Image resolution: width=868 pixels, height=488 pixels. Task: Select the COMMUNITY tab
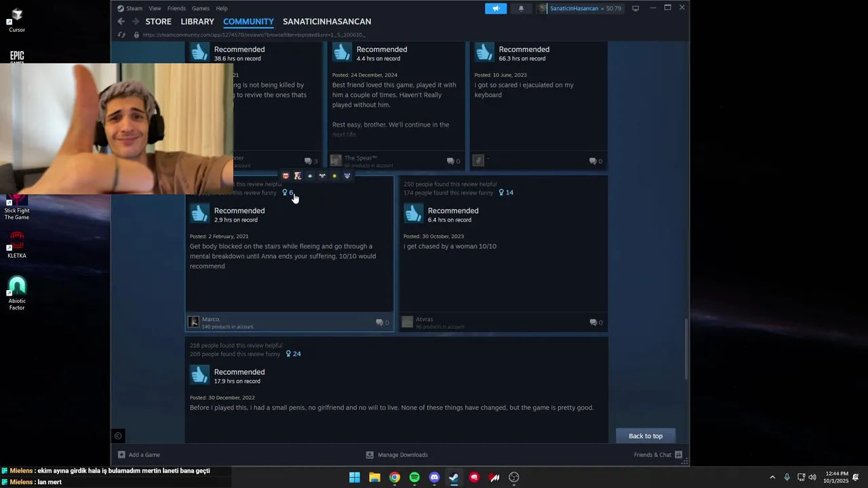248,22
